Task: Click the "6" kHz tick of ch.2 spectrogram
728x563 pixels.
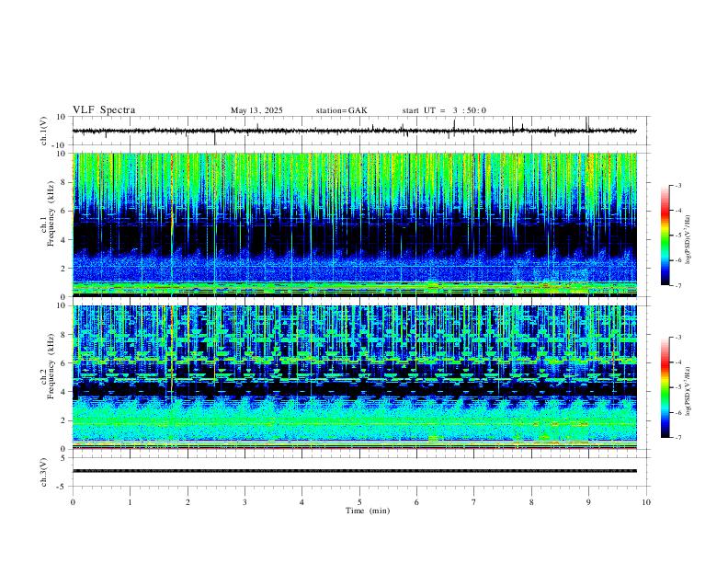Action: (x=64, y=363)
